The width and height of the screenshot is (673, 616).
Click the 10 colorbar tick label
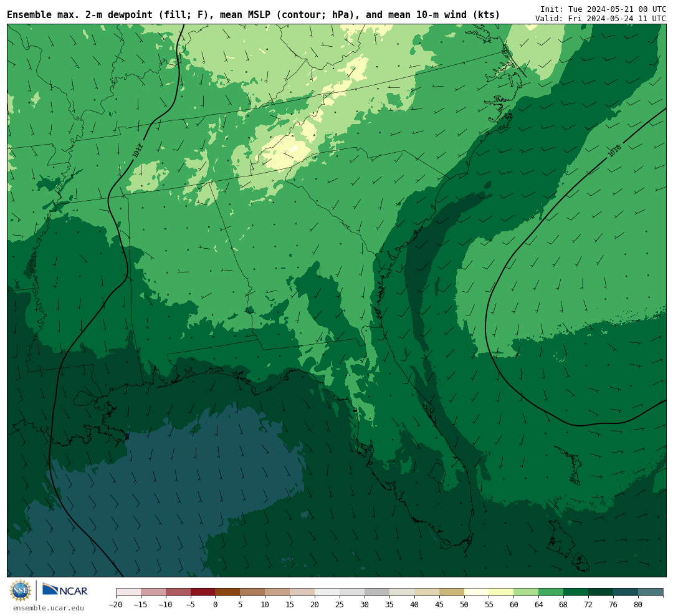click(x=265, y=605)
